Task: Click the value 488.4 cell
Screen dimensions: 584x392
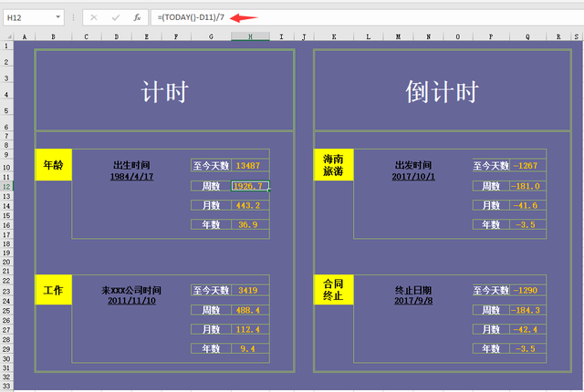Action: click(x=250, y=310)
